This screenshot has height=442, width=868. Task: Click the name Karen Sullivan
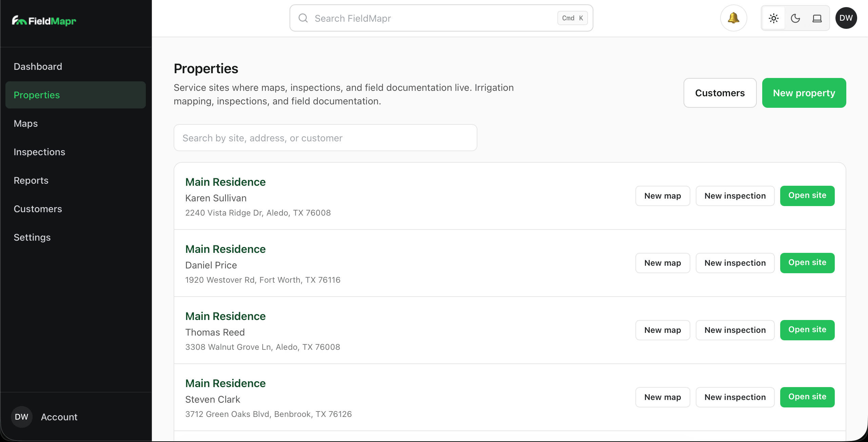point(216,198)
